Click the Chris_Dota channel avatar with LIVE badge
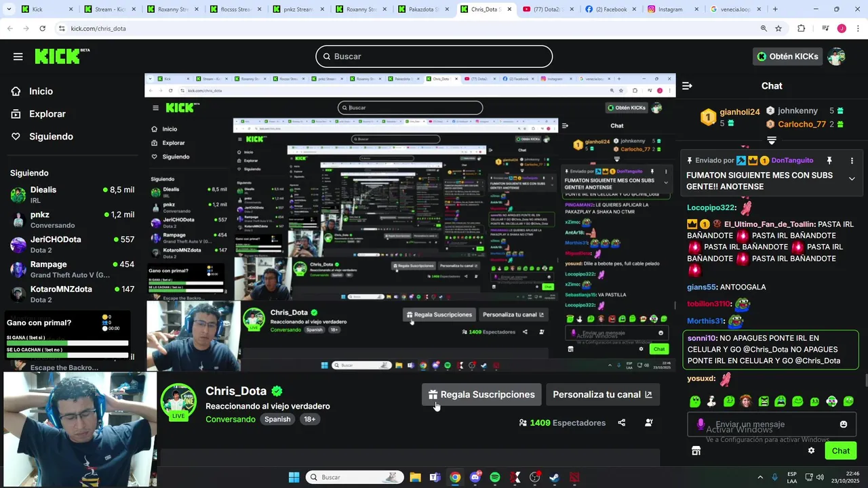This screenshot has height=488, width=868. click(x=179, y=402)
